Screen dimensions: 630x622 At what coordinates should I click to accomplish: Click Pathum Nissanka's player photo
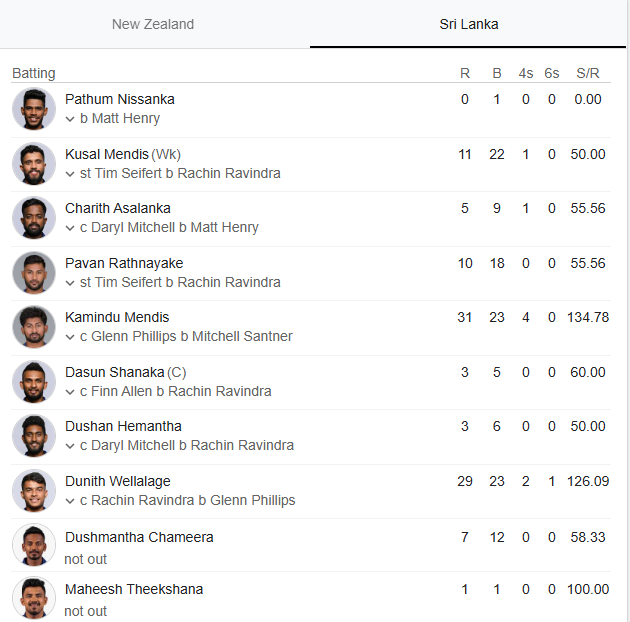tap(34, 109)
